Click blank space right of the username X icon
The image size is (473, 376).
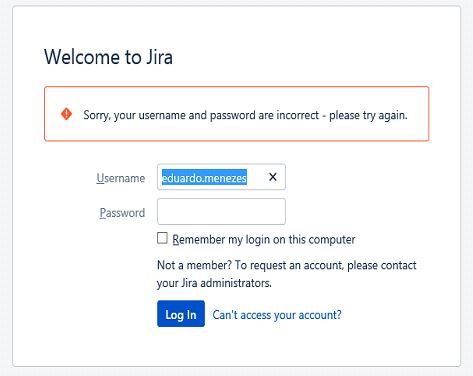click(281, 177)
